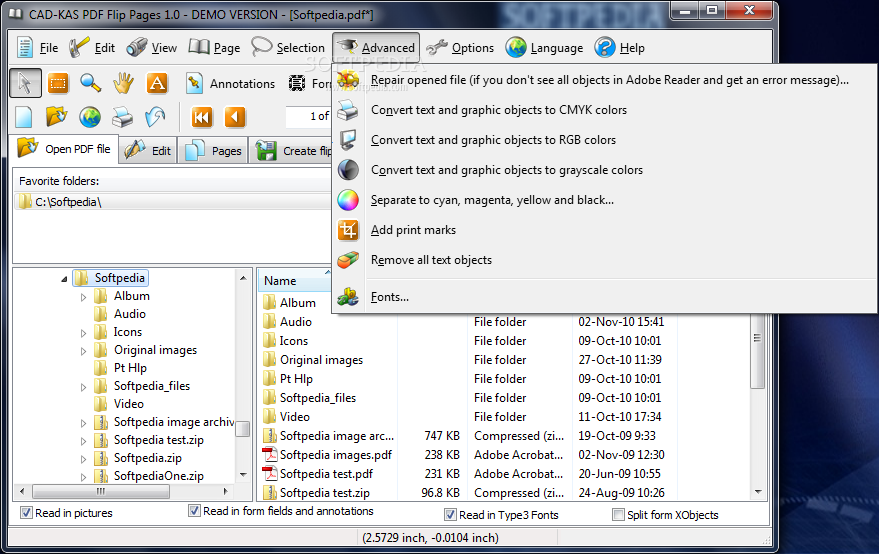Go to previous page arrow
Image resolution: width=879 pixels, height=554 pixels.
click(x=235, y=117)
